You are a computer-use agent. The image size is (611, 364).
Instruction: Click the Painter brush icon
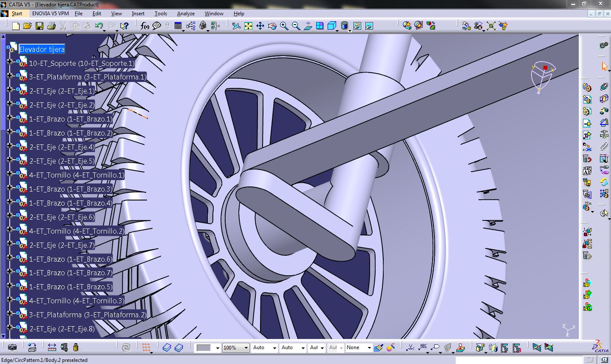pyautogui.click(x=379, y=347)
